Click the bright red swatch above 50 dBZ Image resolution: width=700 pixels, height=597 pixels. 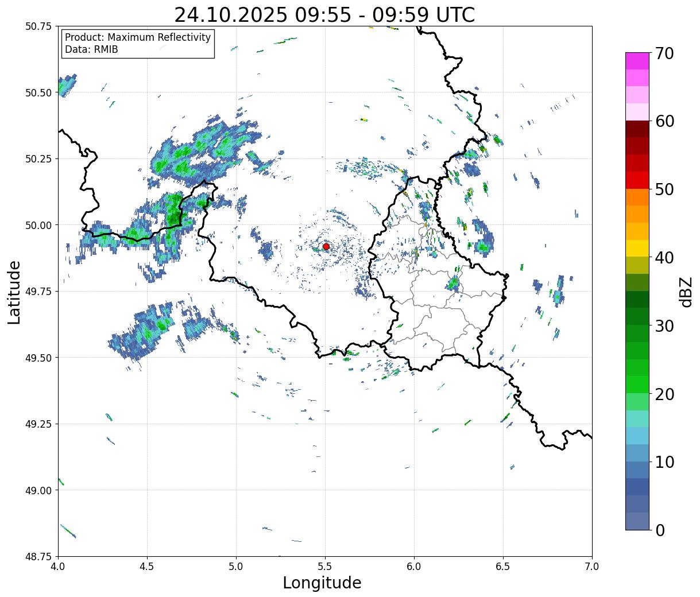(x=637, y=180)
